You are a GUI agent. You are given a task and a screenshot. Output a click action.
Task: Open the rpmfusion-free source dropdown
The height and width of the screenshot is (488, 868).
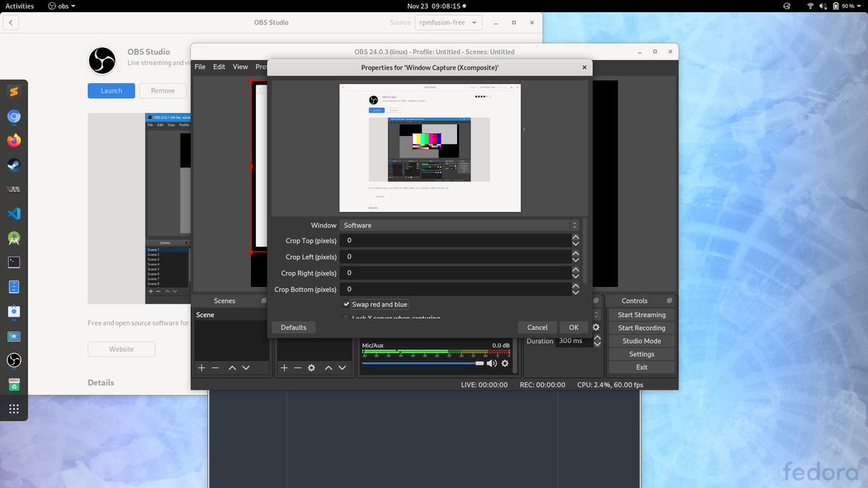pyautogui.click(x=448, y=22)
